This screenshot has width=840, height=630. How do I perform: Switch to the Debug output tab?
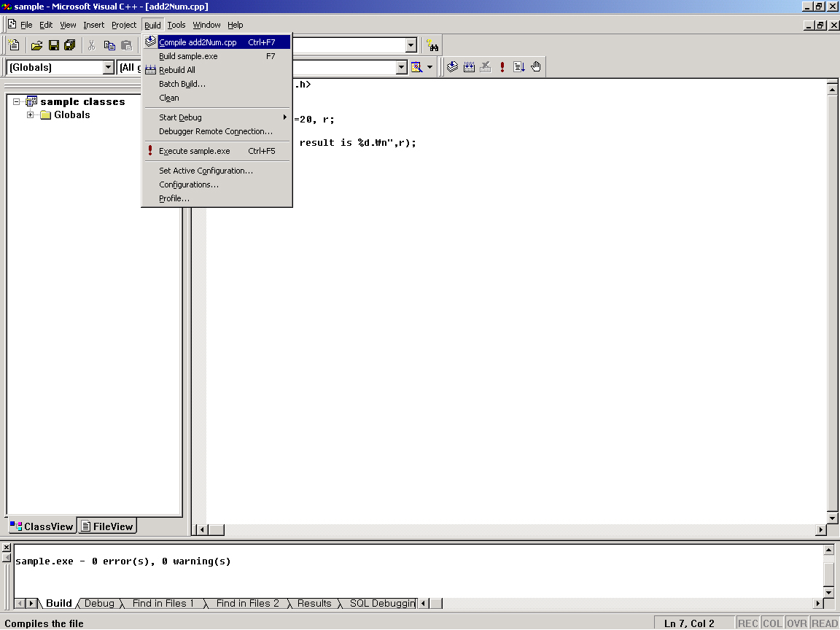pyautogui.click(x=99, y=603)
